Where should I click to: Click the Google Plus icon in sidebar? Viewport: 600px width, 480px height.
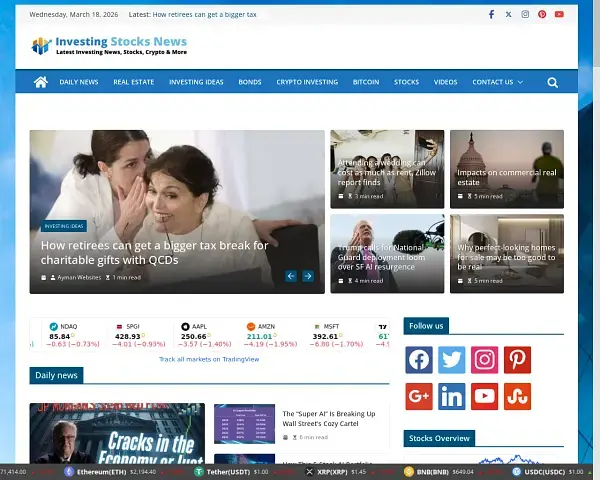419,397
